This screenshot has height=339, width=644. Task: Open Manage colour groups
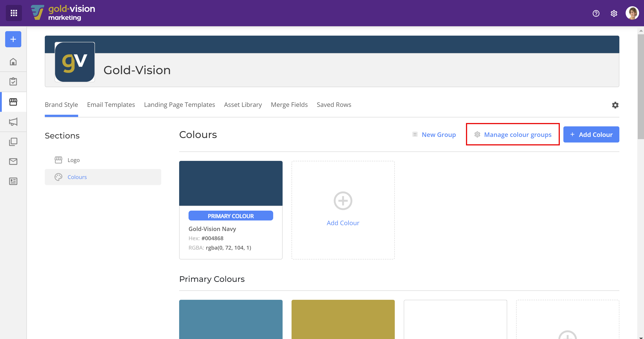coord(513,135)
